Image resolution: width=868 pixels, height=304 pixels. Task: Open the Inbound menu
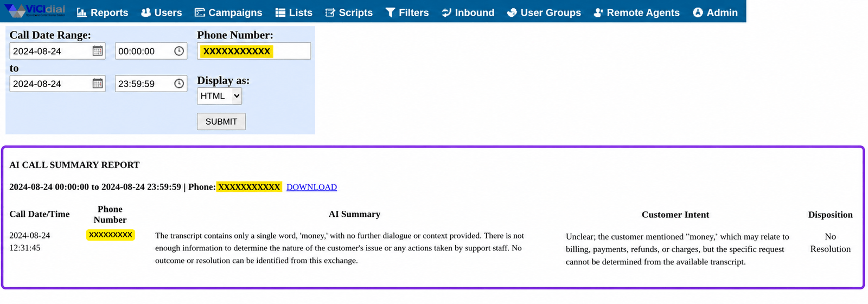pos(468,12)
